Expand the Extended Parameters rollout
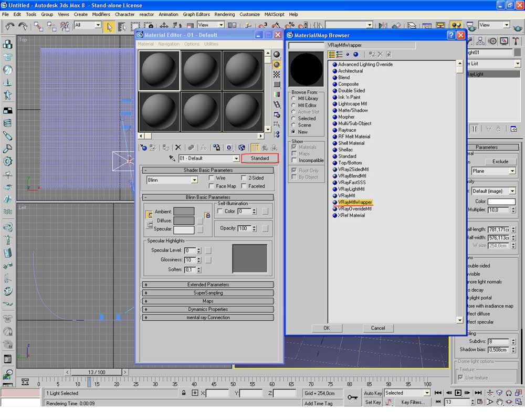Viewport: 525px width, 420px height. (x=208, y=285)
